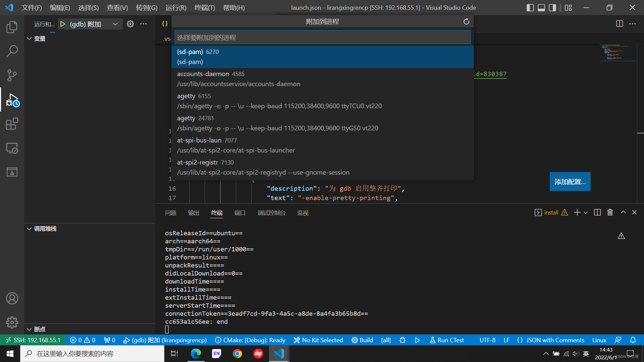Viewport: 644px width, 362px height.
Task: Open the Remote Explorer view
Action: click(x=12, y=148)
